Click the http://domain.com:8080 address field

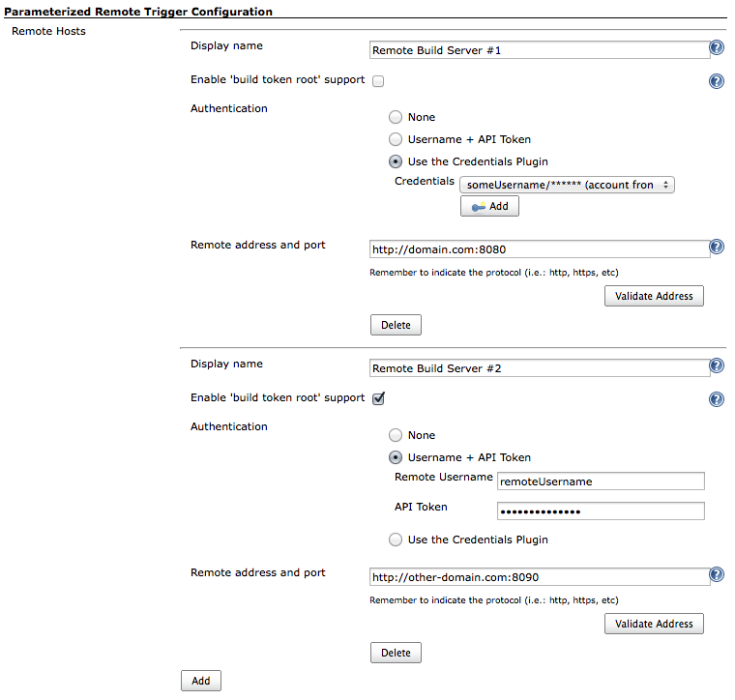coord(540,249)
